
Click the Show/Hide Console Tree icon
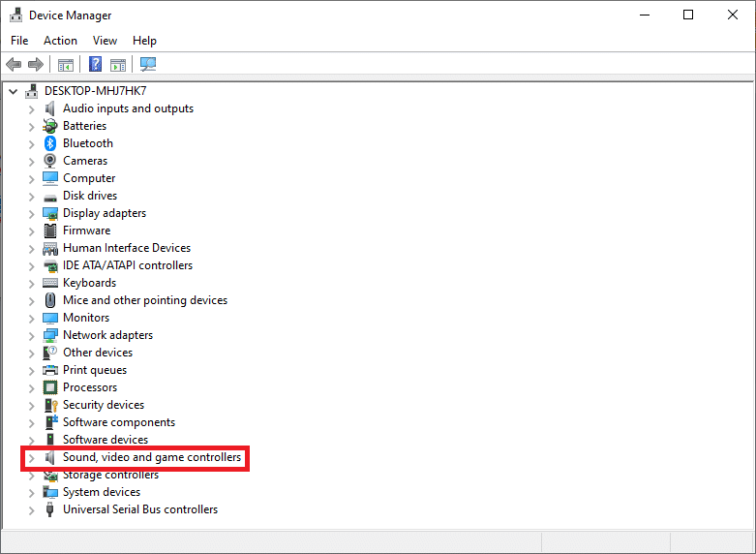click(66, 64)
